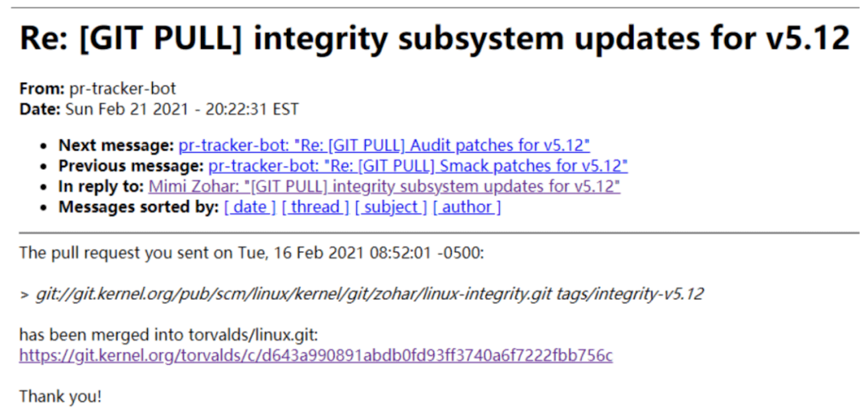The width and height of the screenshot is (868, 417).
Task: Click the page heading about integrity subsystem updates
Action: [435, 39]
